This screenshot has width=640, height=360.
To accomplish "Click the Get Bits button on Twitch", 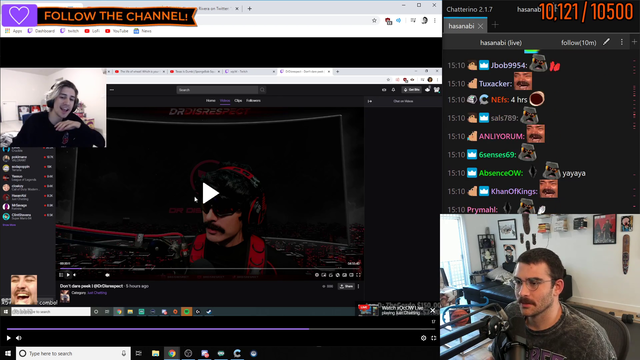I will tap(411, 90).
